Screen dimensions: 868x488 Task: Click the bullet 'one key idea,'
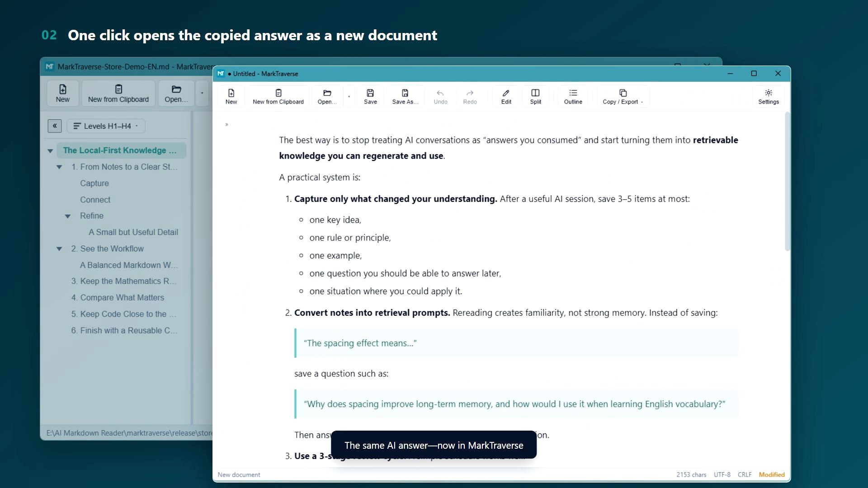tap(335, 220)
